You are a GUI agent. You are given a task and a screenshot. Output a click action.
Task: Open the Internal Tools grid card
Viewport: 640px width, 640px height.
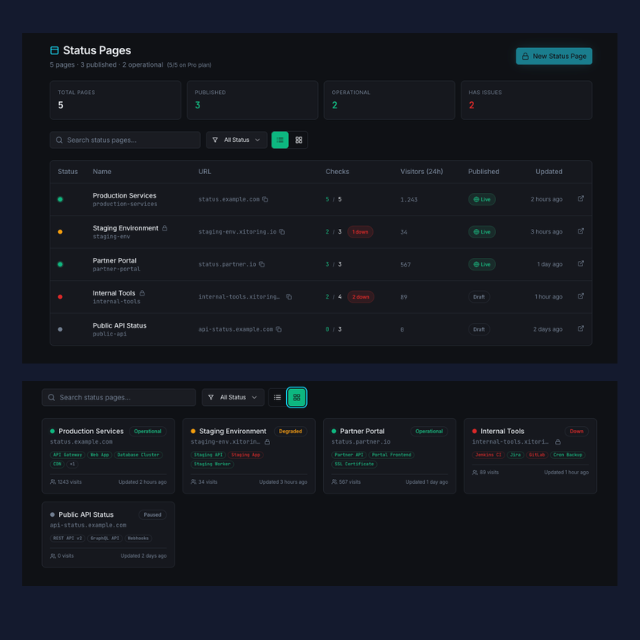(x=530, y=456)
